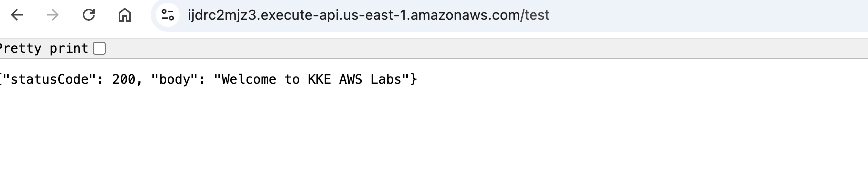Enable the Pretty print checkbox
Image resolution: width=868 pixels, height=185 pixels.
[99, 48]
